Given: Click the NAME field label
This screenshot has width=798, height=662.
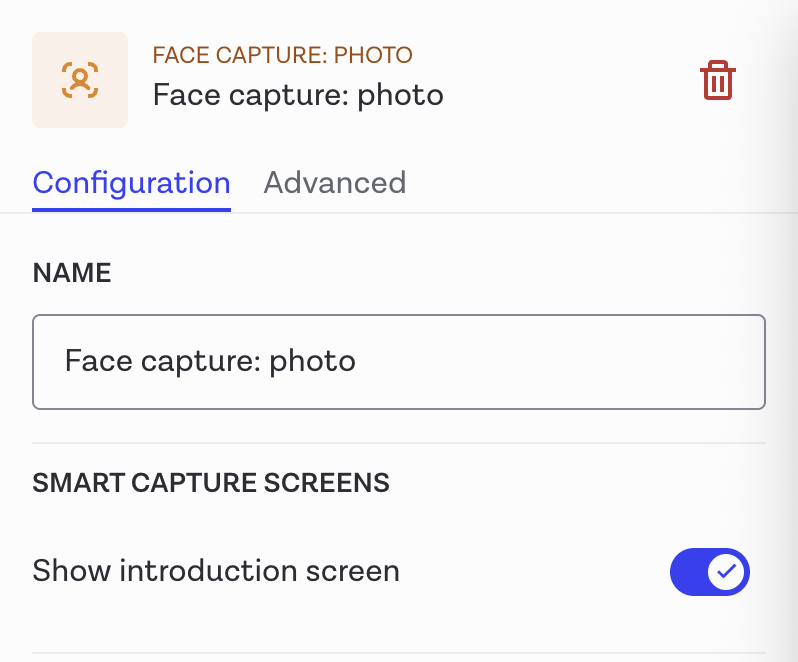Looking at the screenshot, I should pyautogui.click(x=72, y=273).
